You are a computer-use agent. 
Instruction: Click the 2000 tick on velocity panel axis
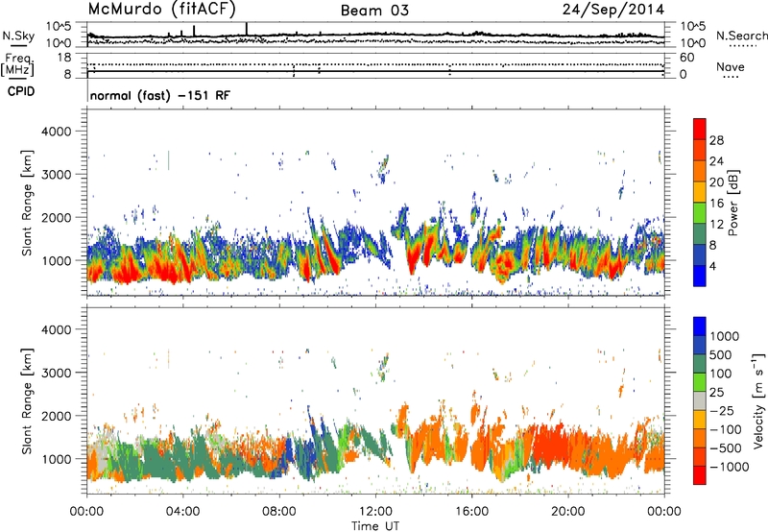[57, 416]
